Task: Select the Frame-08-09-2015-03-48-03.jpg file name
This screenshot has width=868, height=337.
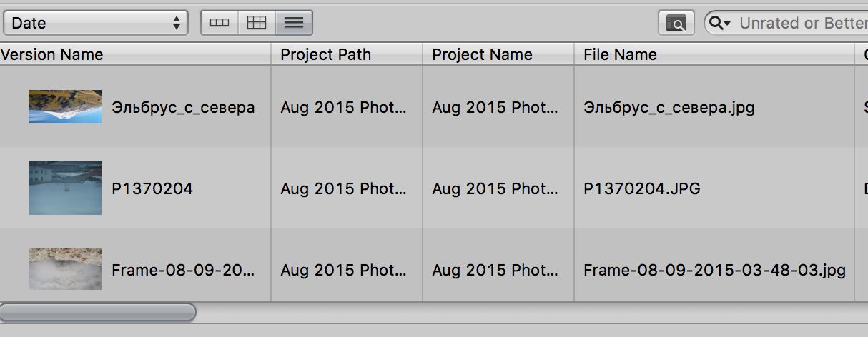Action: click(714, 270)
